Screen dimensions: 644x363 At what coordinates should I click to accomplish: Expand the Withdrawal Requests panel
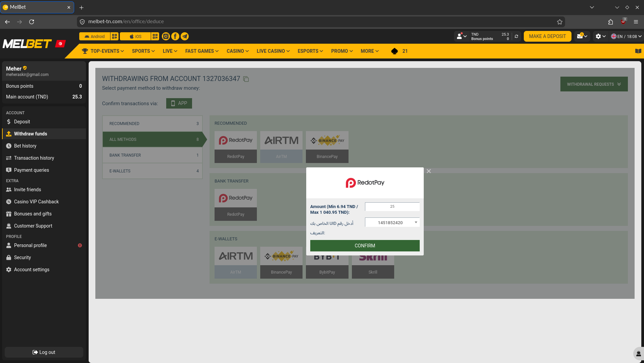point(594,84)
